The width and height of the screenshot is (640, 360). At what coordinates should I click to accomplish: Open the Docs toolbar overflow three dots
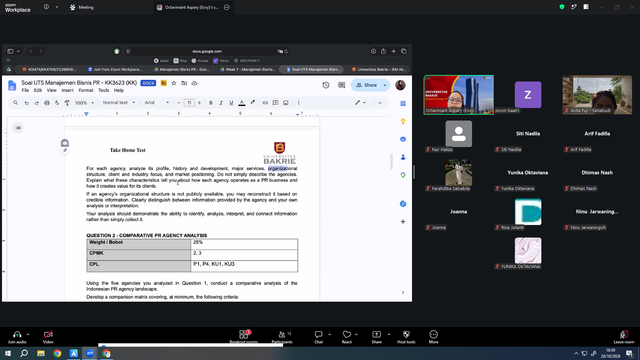(298, 103)
